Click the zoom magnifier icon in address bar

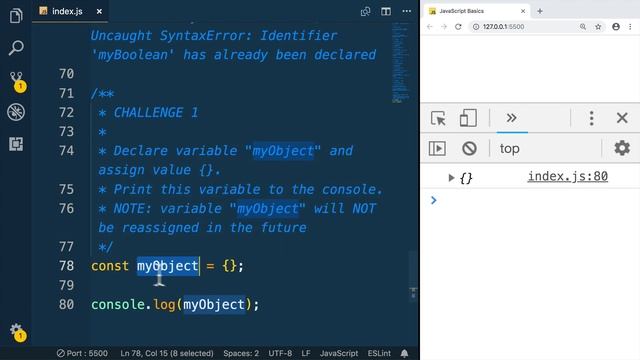click(x=583, y=27)
